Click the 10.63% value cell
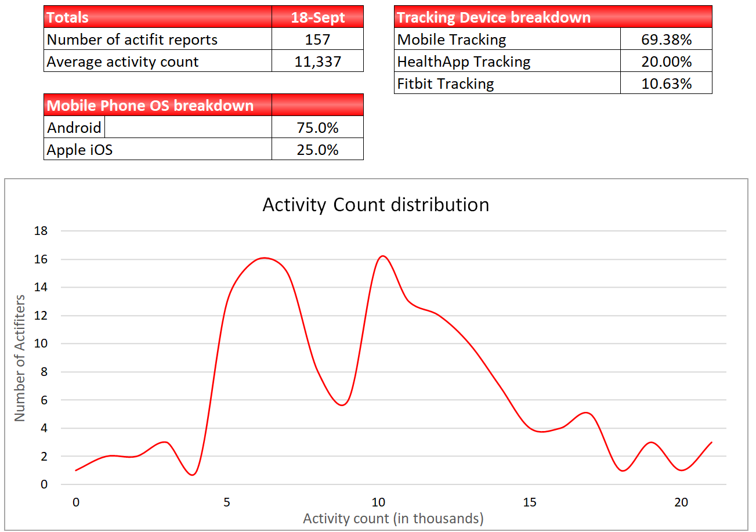 coord(666,84)
